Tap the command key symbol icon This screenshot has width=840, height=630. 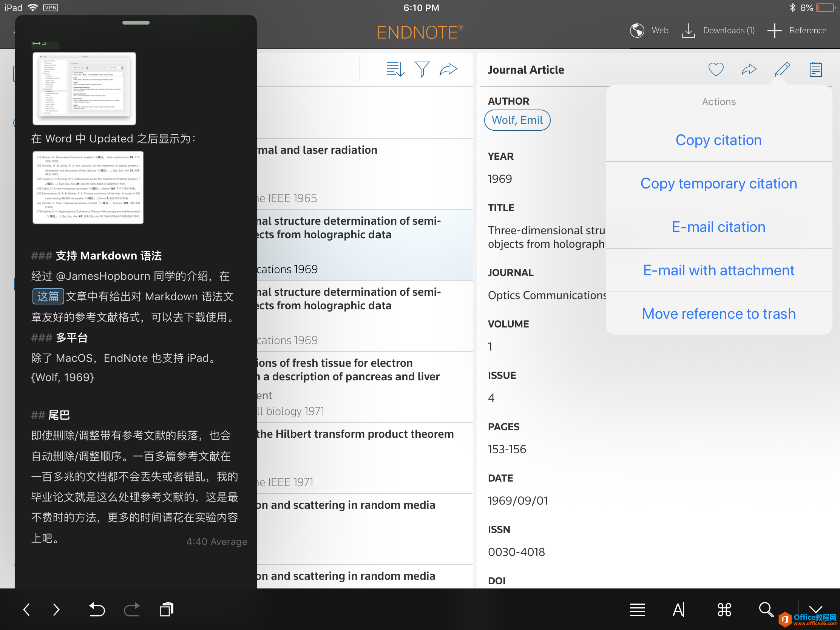click(x=724, y=610)
